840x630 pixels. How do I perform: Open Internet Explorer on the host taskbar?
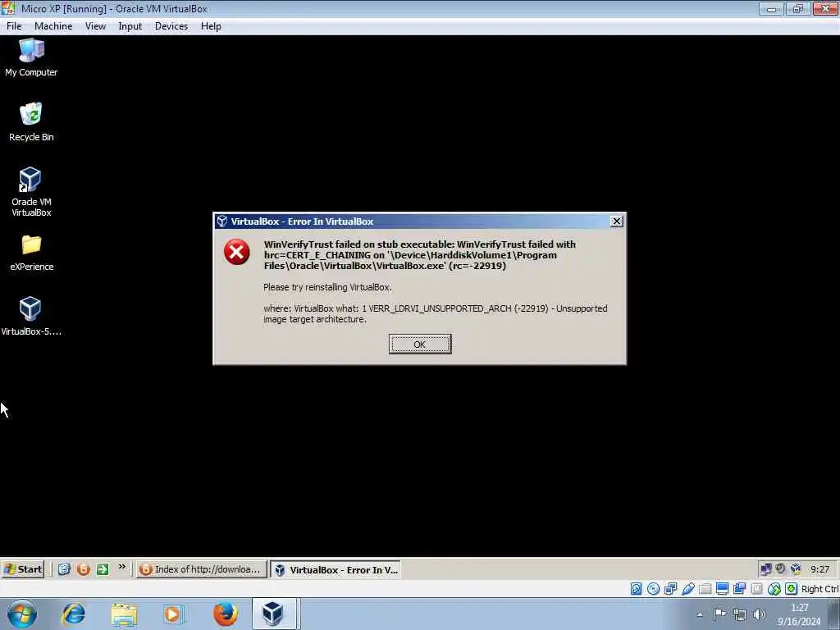(73, 614)
